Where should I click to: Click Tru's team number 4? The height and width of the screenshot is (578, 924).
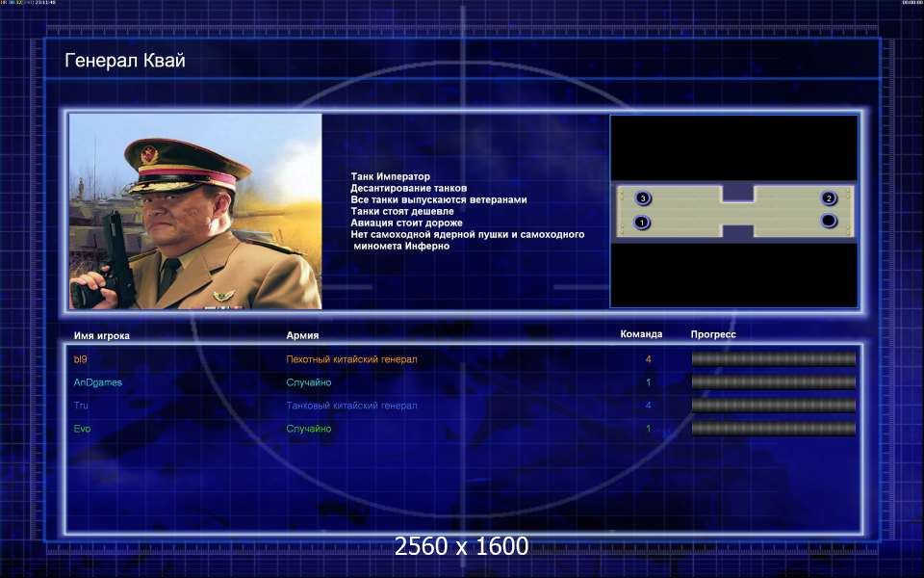click(x=648, y=406)
